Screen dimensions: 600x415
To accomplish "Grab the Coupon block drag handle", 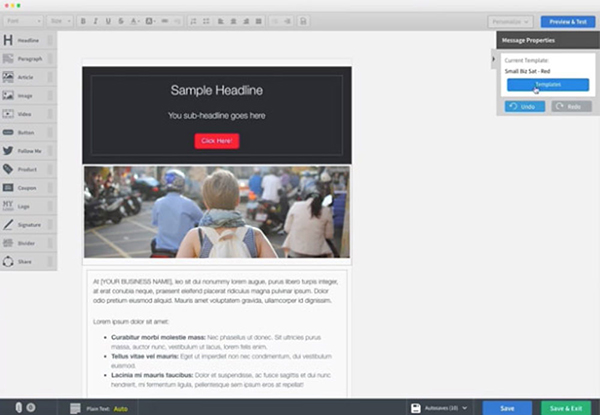I will [x=50, y=187].
